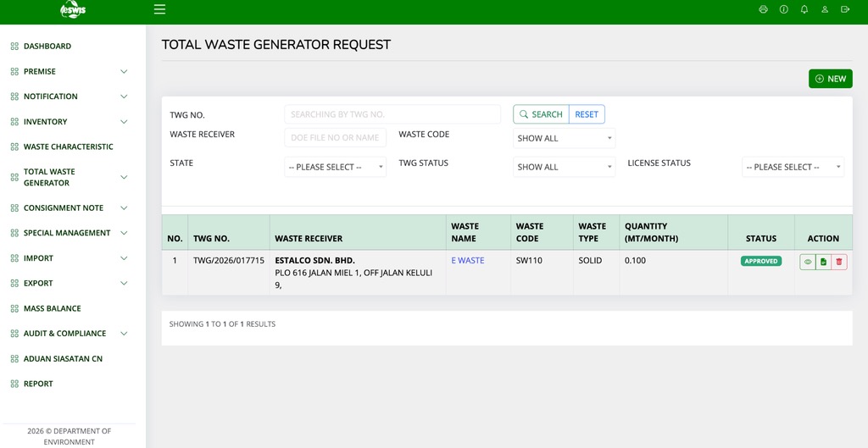Image resolution: width=868 pixels, height=448 pixels.
Task: Click the RESET button
Action: (x=587, y=114)
